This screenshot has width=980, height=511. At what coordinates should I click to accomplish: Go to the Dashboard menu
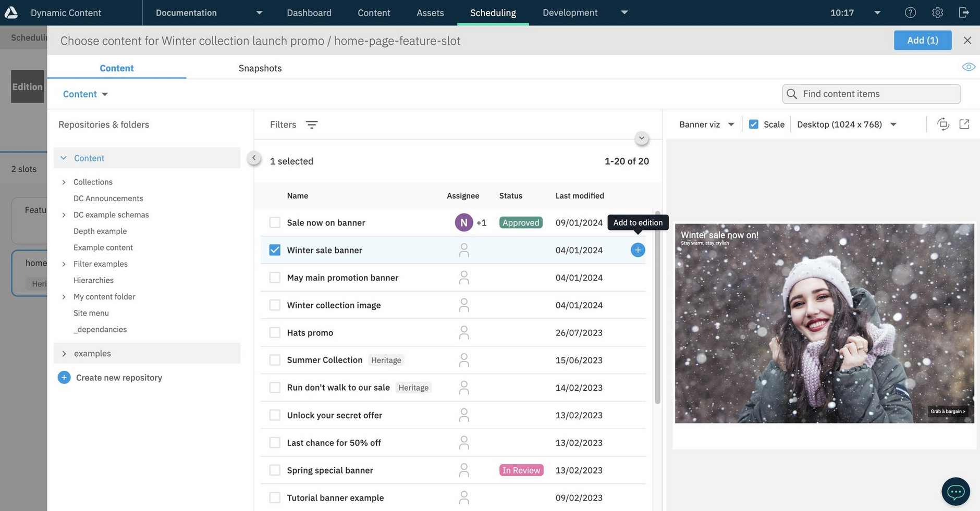[309, 13]
